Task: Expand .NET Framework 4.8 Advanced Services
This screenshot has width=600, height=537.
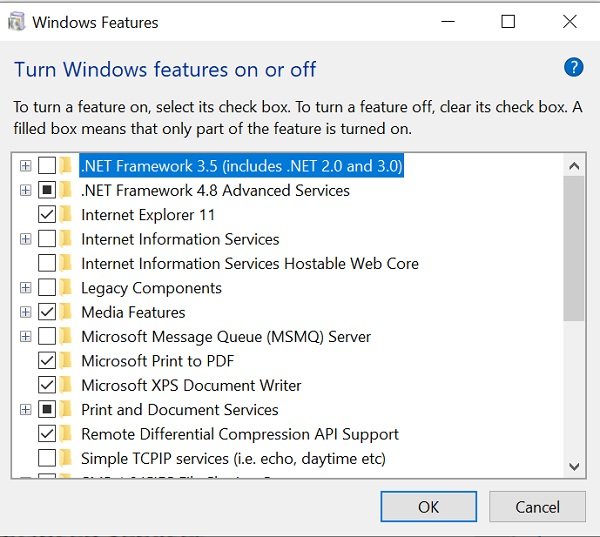Action: click(x=25, y=190)
